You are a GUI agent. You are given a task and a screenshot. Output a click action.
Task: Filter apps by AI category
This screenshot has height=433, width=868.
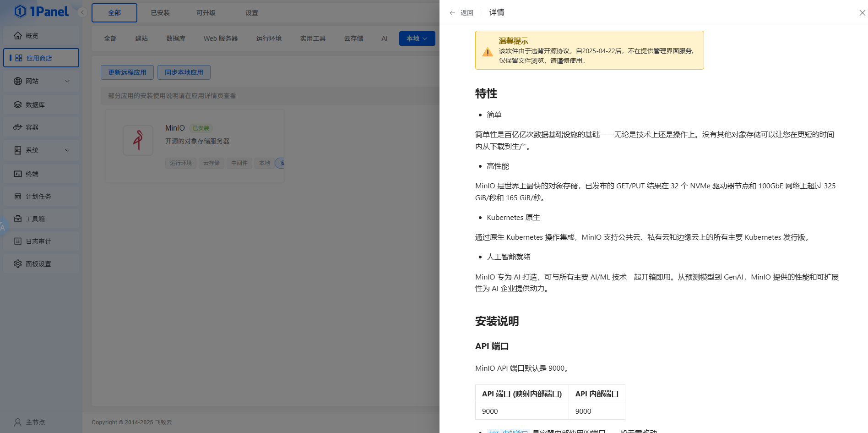point(385,38)
